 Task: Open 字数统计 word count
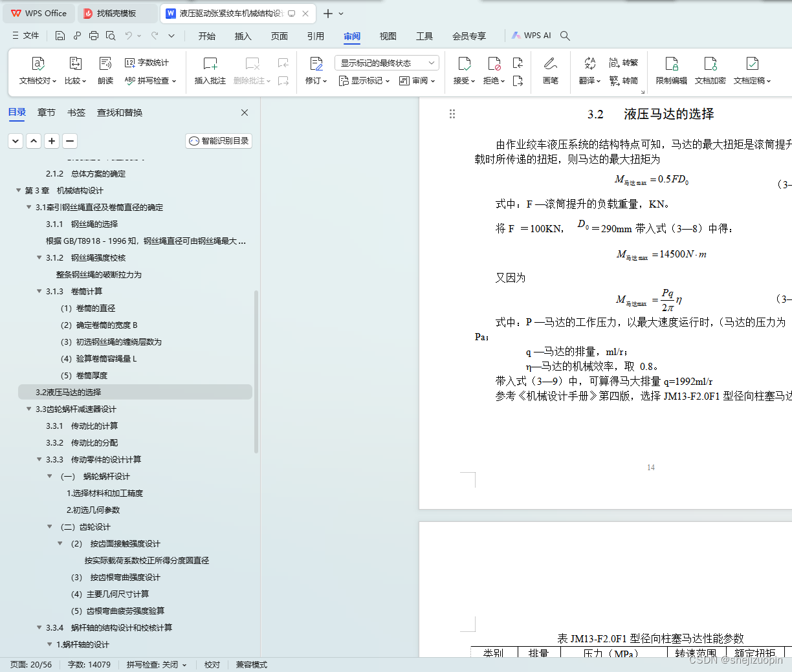click(x=147, y=63)
